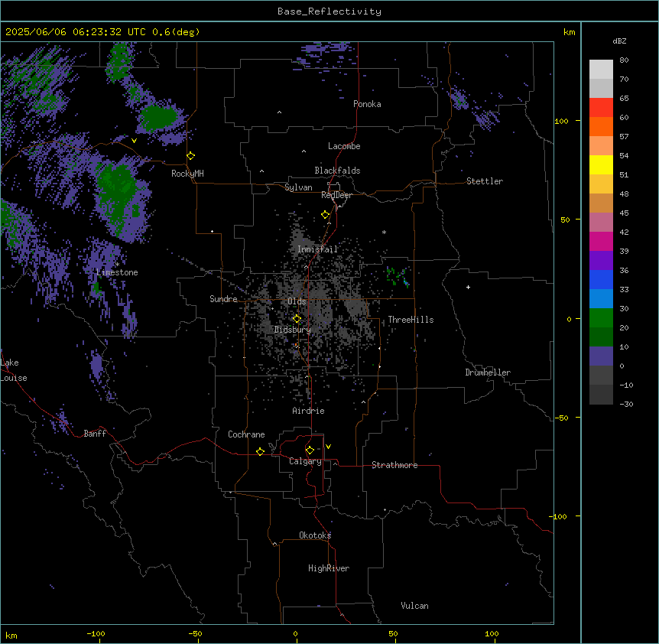Click the Vulcan label
Viewport: 659px width, 644px height.
(x=414, y=606)
